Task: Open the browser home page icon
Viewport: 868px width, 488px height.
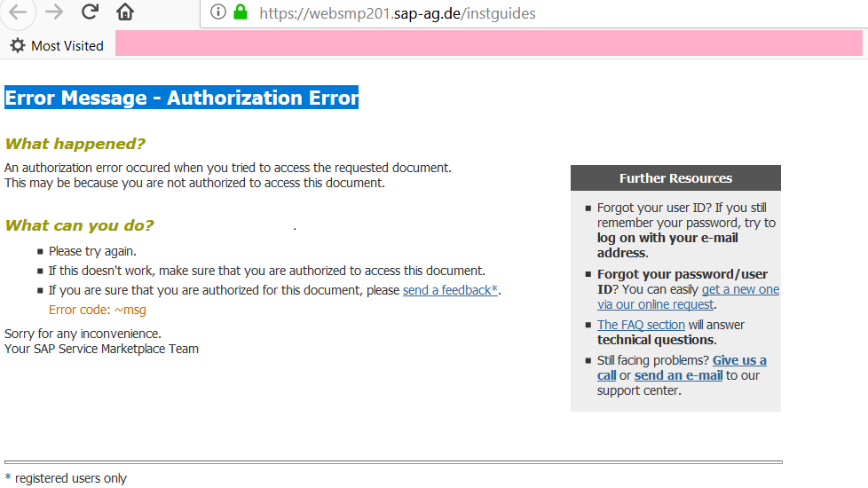Action: click(125, 12)
